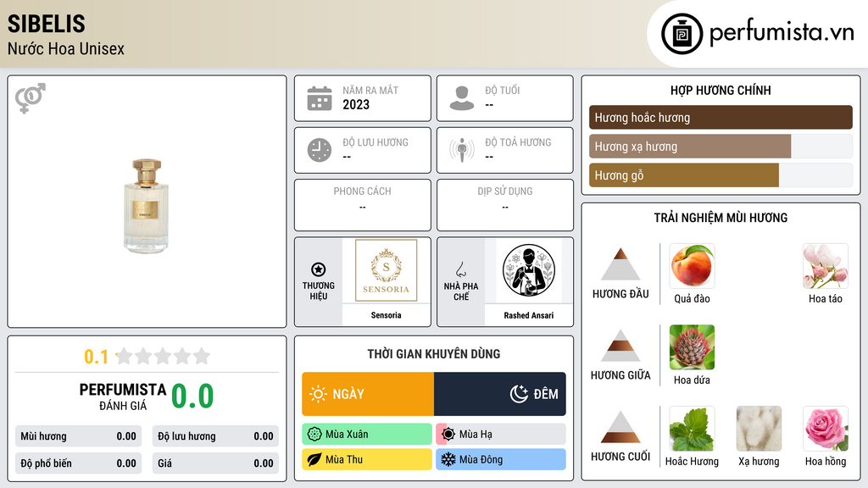Click the star badge icon above Thương hiệu
Image resolution: width=868 pixels, height=488 pixels.
pyautogui.click(x=319, y=269)
